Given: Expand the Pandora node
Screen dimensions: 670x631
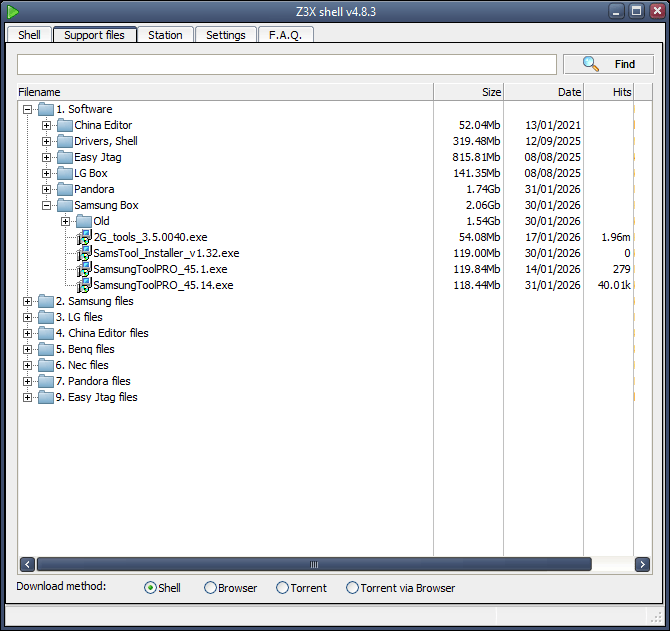Looking at the screenshot, I should pyautogui.click(x=46, y=189).
